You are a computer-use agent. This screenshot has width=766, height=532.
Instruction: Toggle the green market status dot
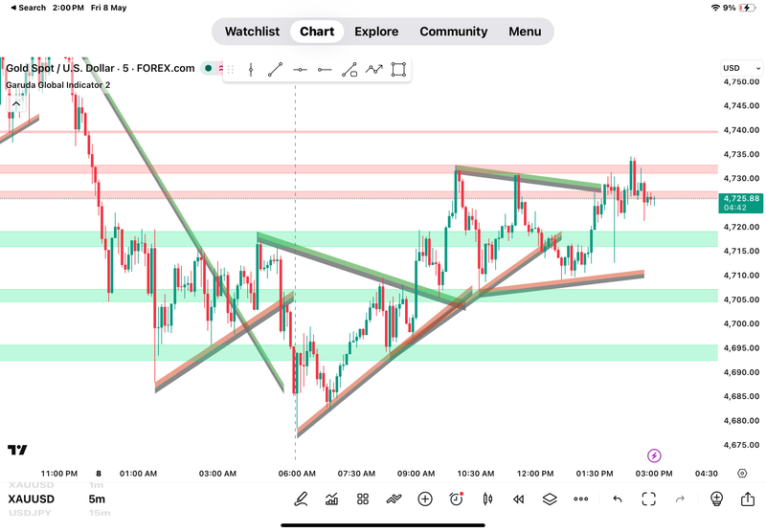208,68
